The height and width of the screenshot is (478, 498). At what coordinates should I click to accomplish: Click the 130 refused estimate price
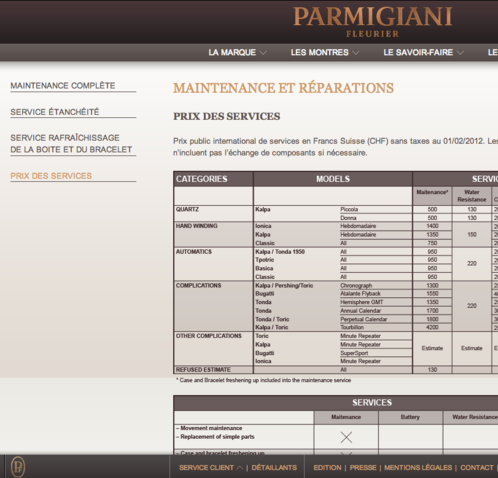[432, 370]
